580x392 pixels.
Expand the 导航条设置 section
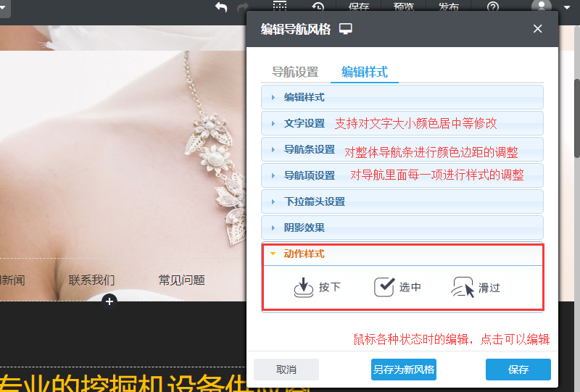[309, 149]
